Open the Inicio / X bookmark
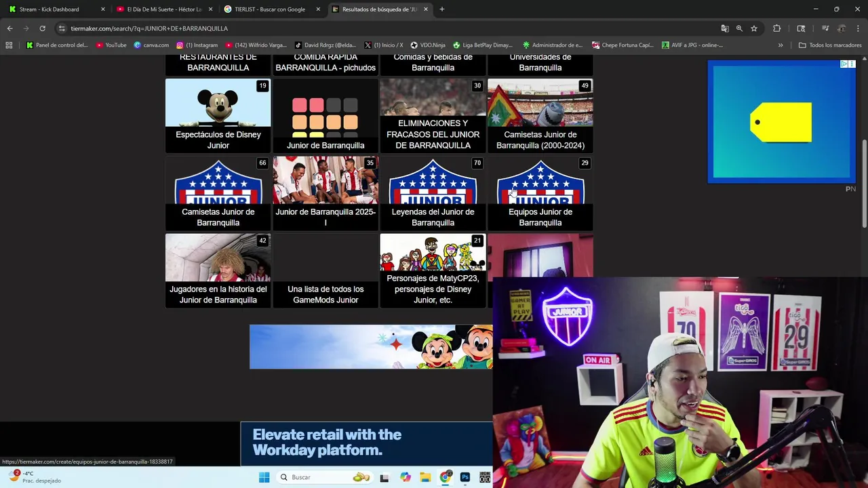The image size is (868, 488). pos(383,45)
